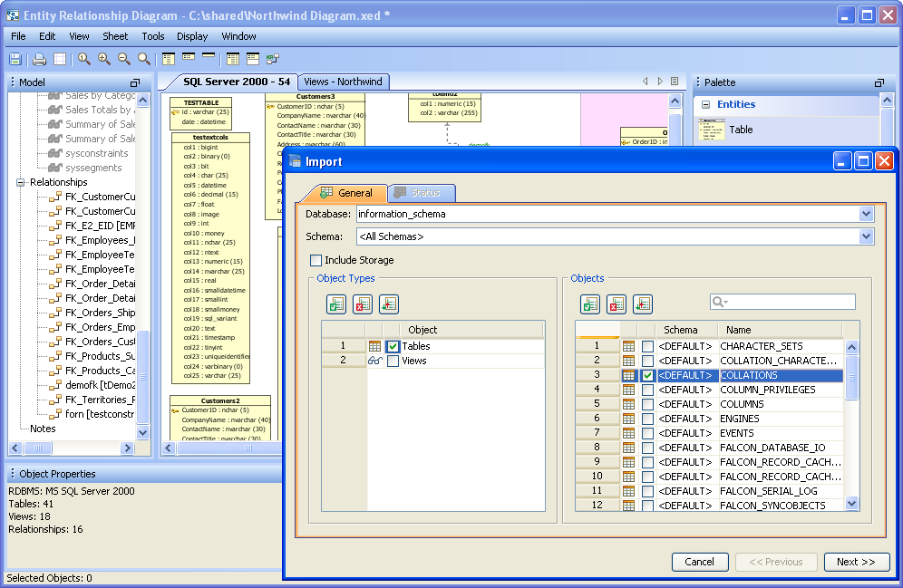Uncheck the COLLATIONS table checkbox
This screenshot has width=903, height=588.
coord(648,375)
